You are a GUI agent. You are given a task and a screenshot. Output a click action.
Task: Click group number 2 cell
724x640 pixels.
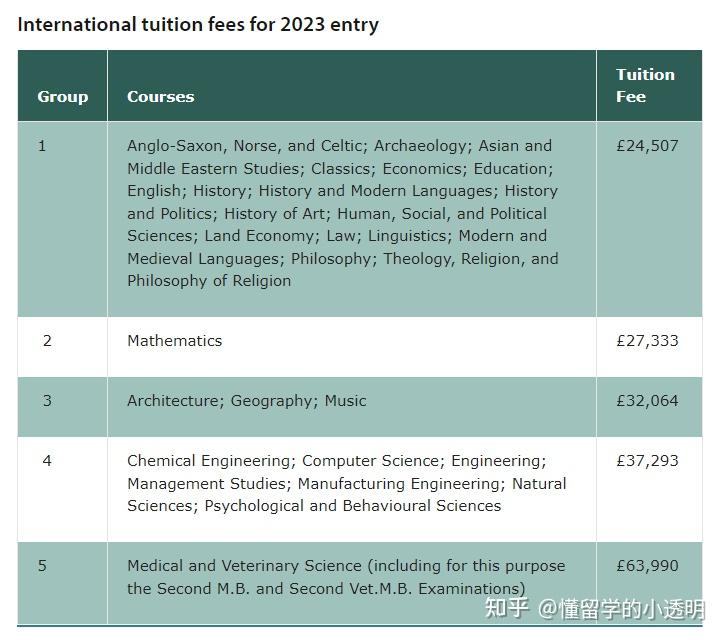coord(47,341)
